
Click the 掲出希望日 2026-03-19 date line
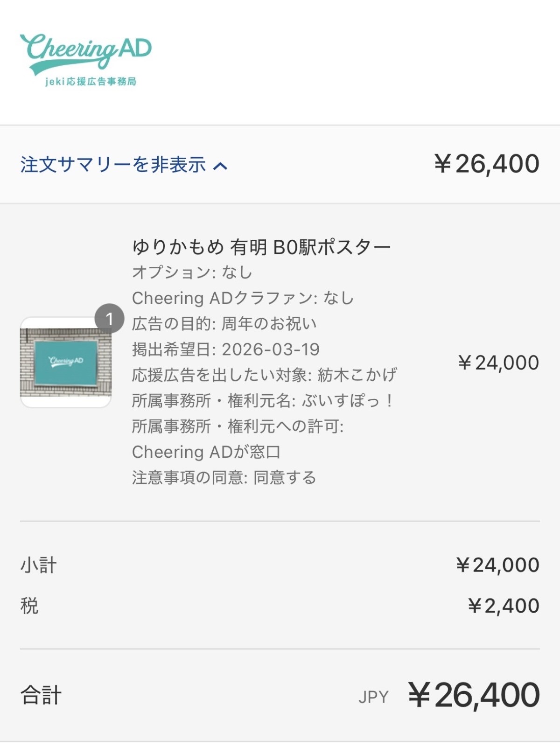pos(226,349)
